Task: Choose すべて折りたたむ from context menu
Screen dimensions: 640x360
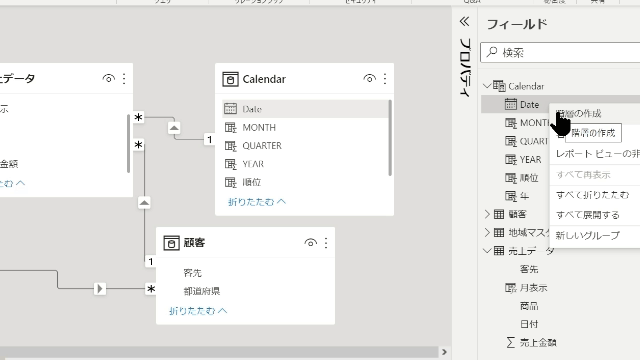Action: (595, 195)
